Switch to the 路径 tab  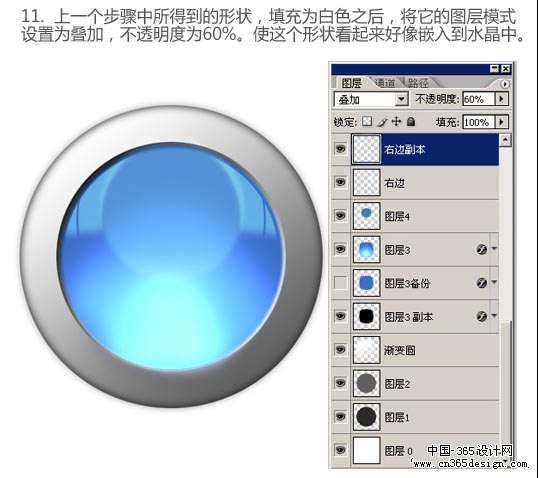pos(418,83)
